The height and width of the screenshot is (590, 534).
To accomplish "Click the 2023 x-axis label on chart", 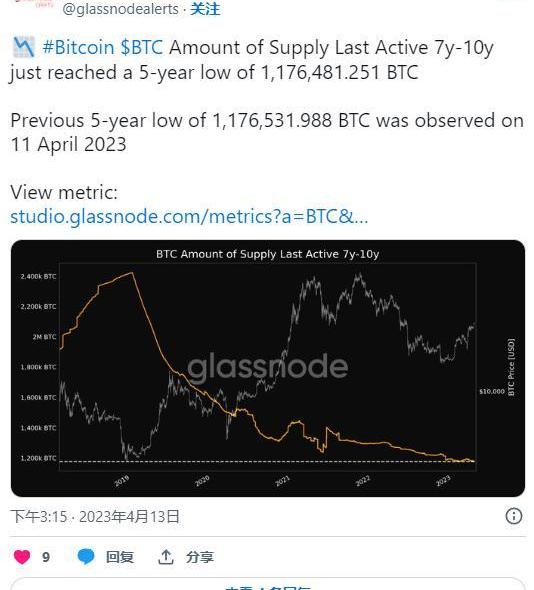I will tap(443, 481).
